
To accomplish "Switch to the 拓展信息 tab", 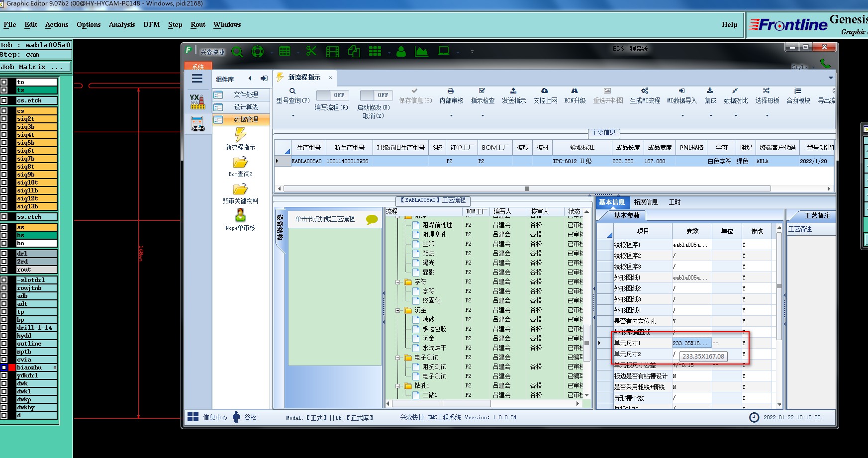I will click(x=646, y=202).
